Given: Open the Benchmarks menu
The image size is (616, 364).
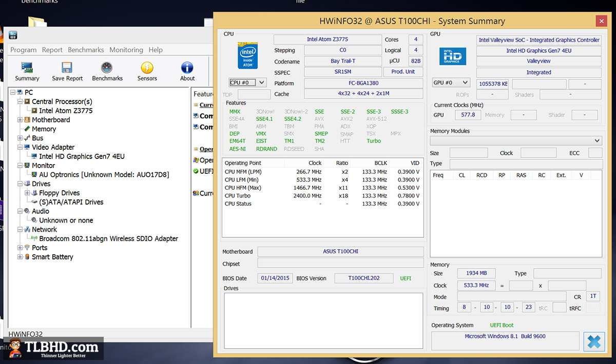Looking at the screenshot, I should [86, 50].
